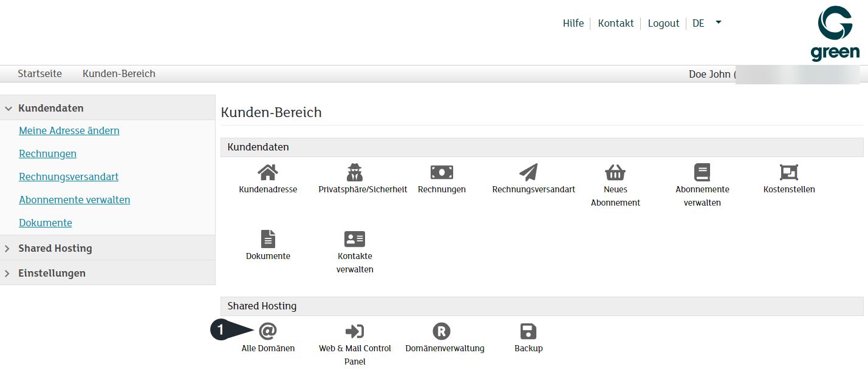Screen dimensions: 868x384
Task: Open Domänenverwaltung registered icon
Action: (442, 331)
